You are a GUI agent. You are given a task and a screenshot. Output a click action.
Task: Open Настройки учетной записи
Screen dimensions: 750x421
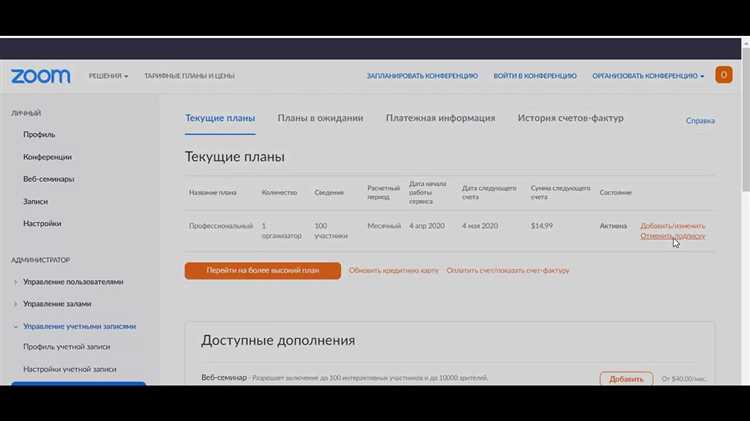coord(70,369)
